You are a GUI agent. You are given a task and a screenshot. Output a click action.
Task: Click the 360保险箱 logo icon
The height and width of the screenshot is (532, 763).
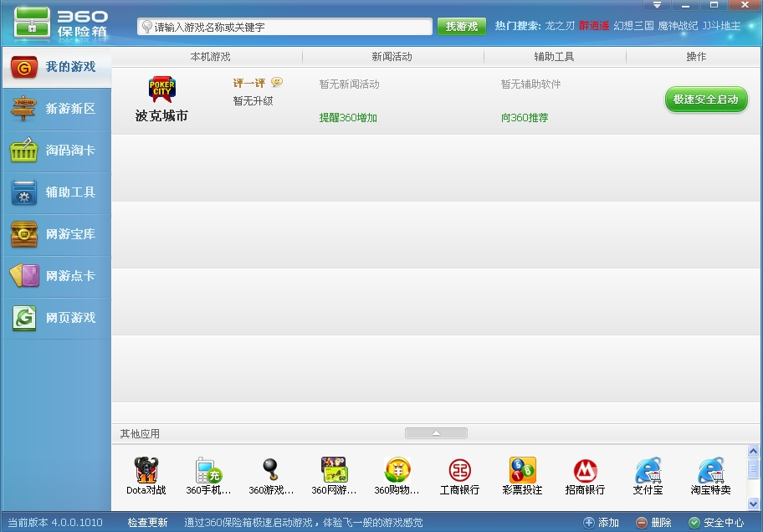[x=32, y=23]
